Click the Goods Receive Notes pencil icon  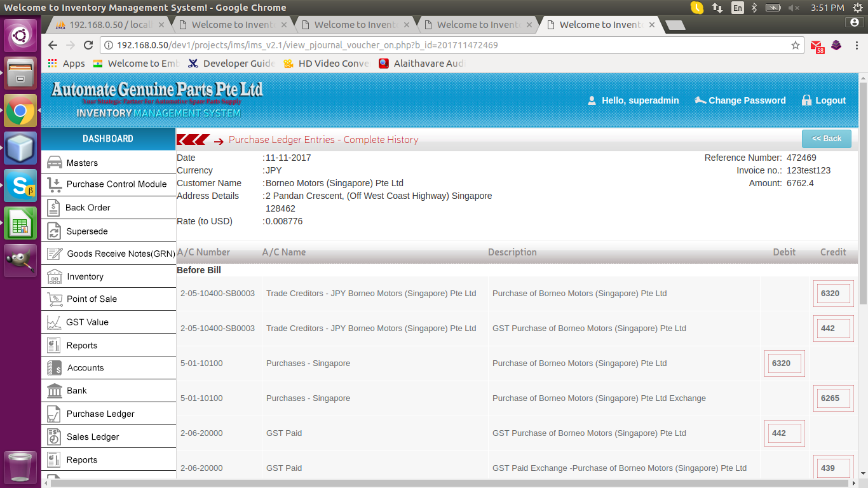pyautogui.click(x=55, y=254)
